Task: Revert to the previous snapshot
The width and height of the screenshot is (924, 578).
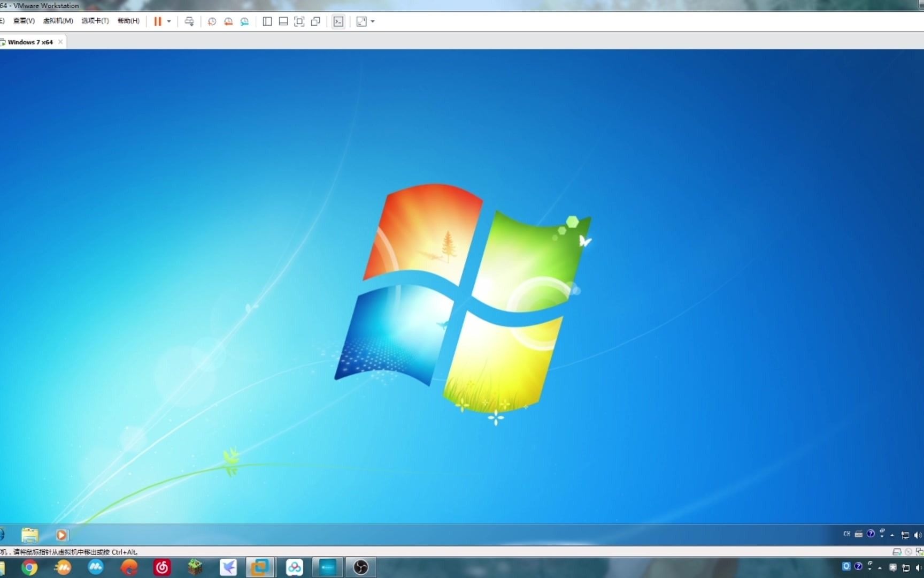Action: click(x=228, y=21)
